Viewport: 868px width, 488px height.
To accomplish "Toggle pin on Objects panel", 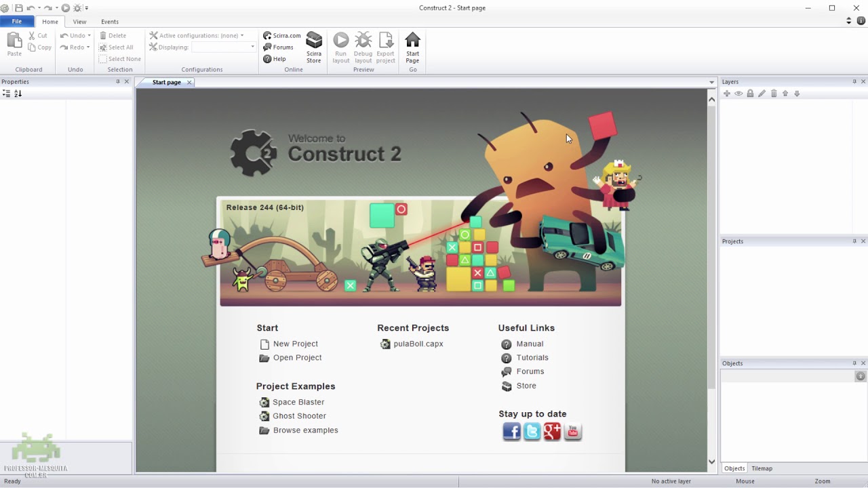I will (854, 363).
